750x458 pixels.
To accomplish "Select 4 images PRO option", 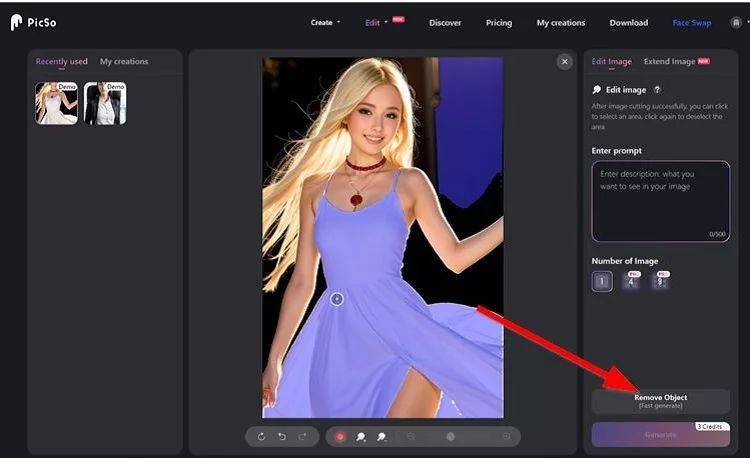I will coord(631,281).
